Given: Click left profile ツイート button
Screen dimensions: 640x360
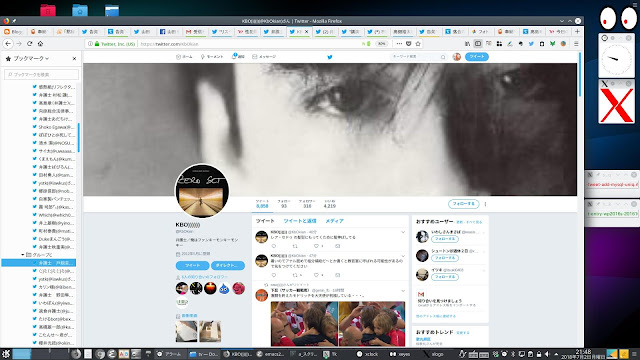Looking at the screenshot, I should [x=192, y=265].
